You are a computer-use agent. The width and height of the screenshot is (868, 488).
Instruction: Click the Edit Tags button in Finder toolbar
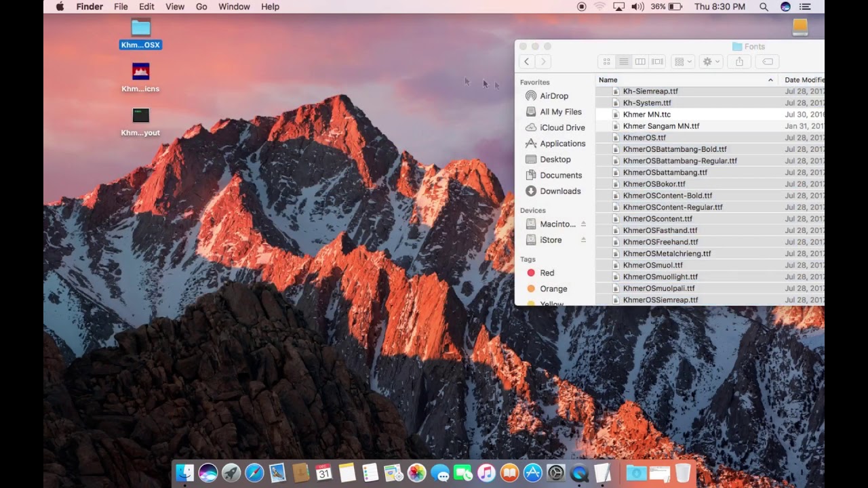(x=768, y=62)
